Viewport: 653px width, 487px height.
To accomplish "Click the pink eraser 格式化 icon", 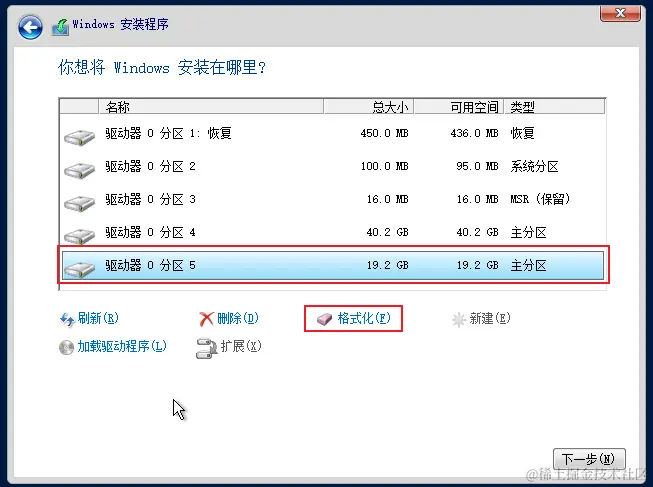I will (x=324, y=320).
